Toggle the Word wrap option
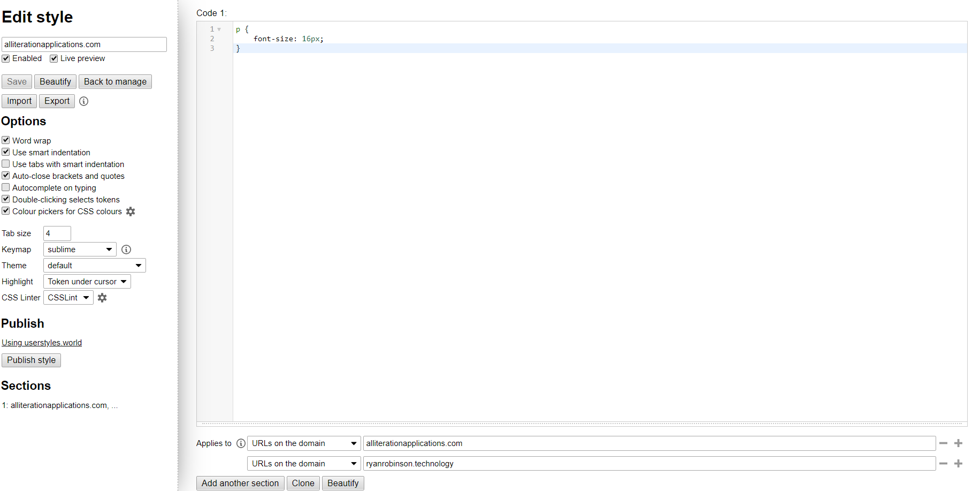The height and width of the screenshot is (491, 980). click(5, 140)
